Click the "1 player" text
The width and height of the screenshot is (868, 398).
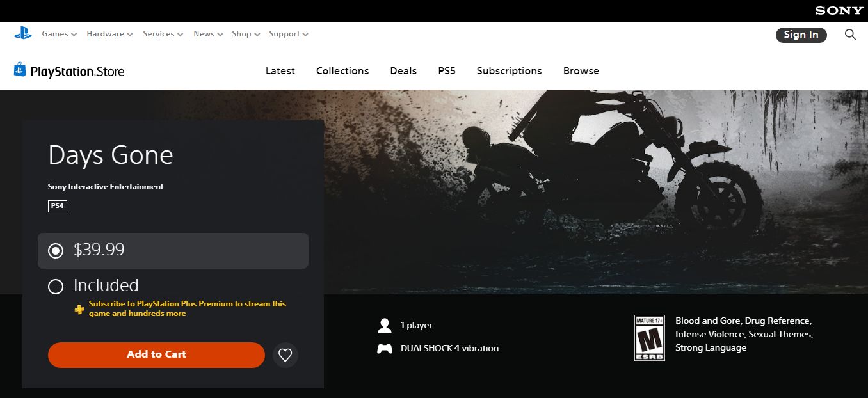coord(417,326)
